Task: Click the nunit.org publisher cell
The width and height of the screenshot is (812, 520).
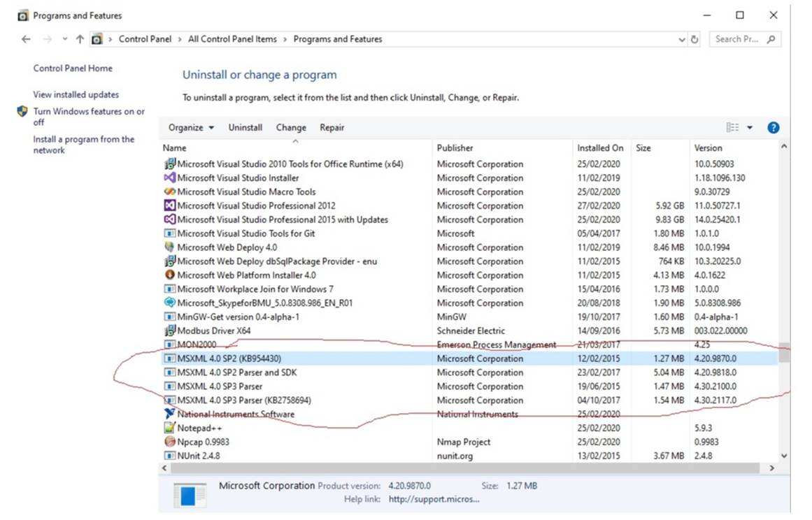Action: (x=455, y=456)
